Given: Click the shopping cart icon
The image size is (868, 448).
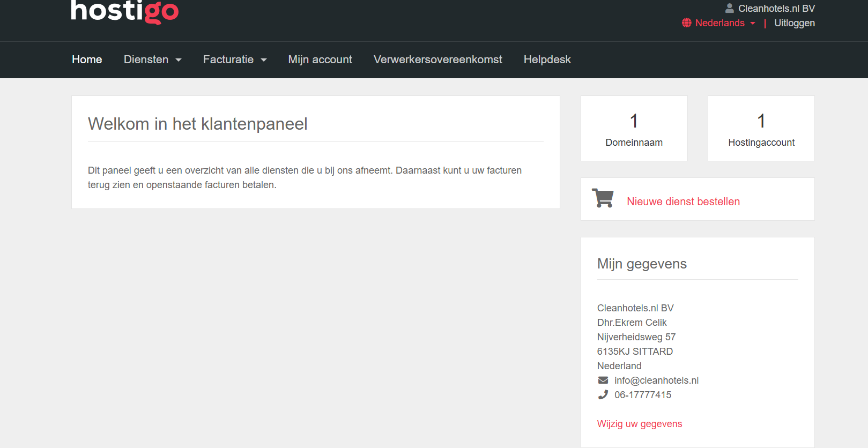Looking at the screenshot, I should tap(603, 198).
